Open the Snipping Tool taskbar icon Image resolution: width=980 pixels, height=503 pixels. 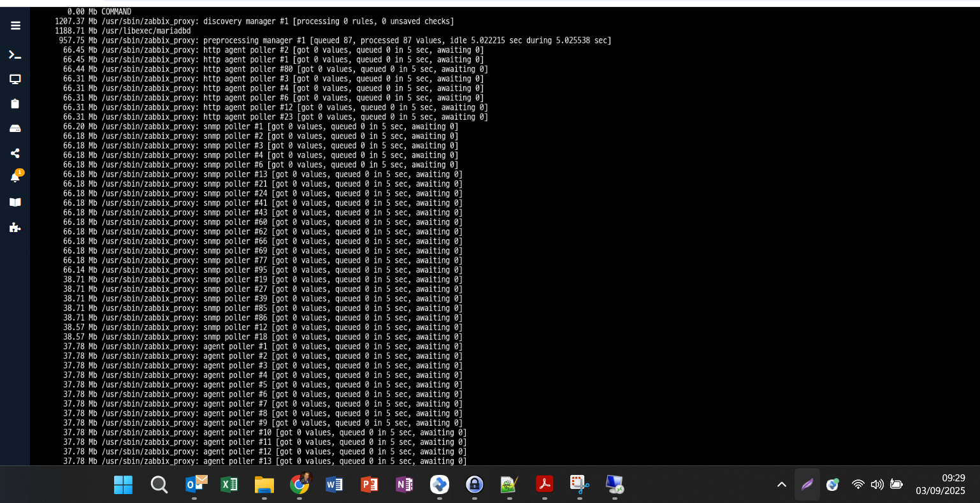[579, 485]
